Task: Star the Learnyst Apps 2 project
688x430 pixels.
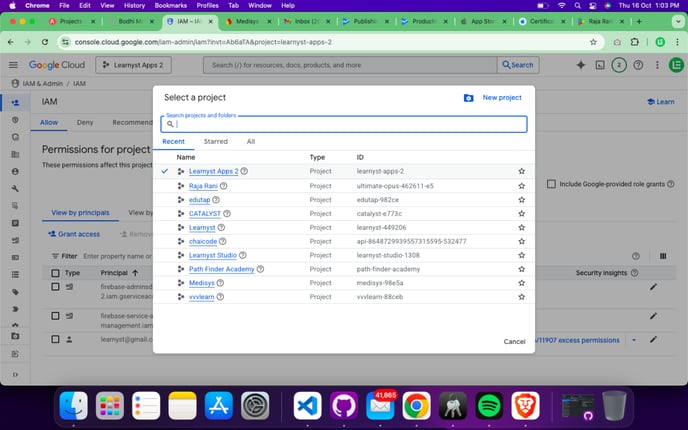Action: [521, 171]
